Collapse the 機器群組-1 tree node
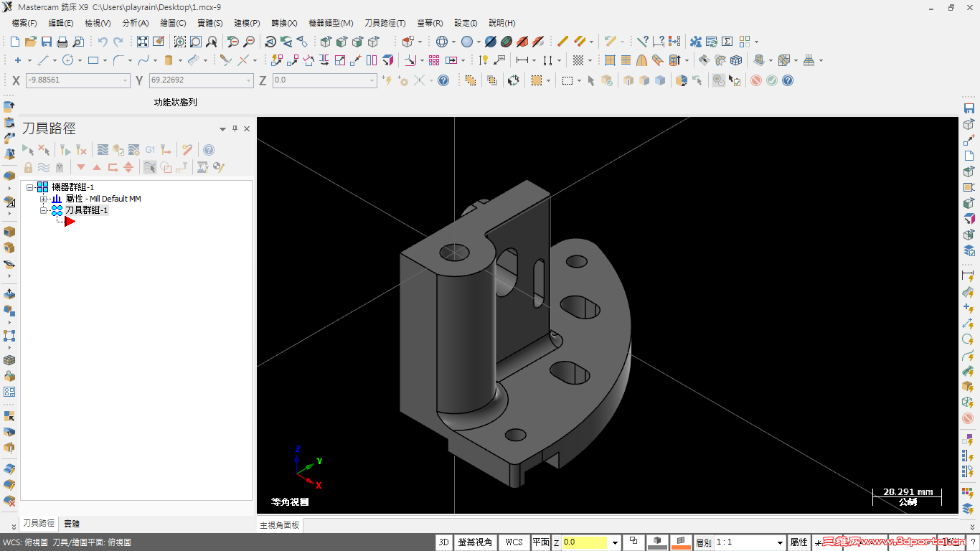This screenshot has height=551, width=980. (x=30, y=187)
